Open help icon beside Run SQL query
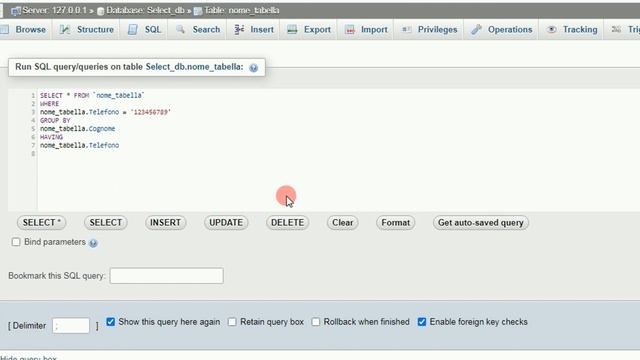Image resolution: width=640 pixels, height=360 pixels. [253, 68]
